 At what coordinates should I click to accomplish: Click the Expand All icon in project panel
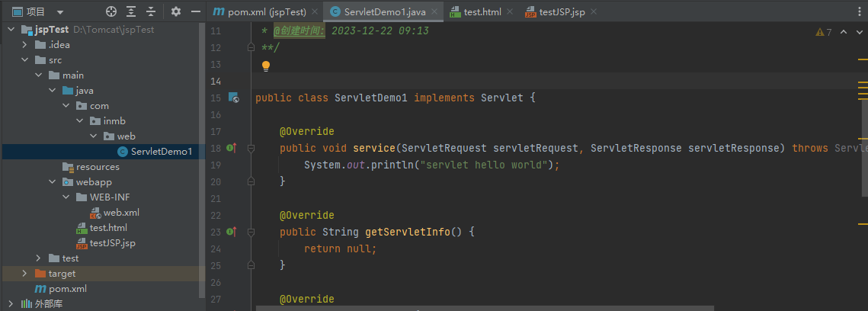point(131,11)
